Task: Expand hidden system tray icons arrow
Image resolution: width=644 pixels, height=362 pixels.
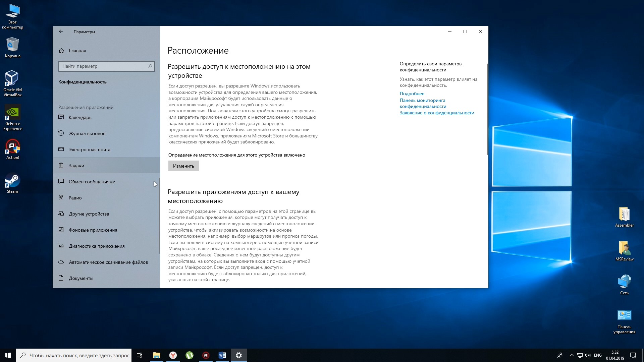Action: point(572,355)
